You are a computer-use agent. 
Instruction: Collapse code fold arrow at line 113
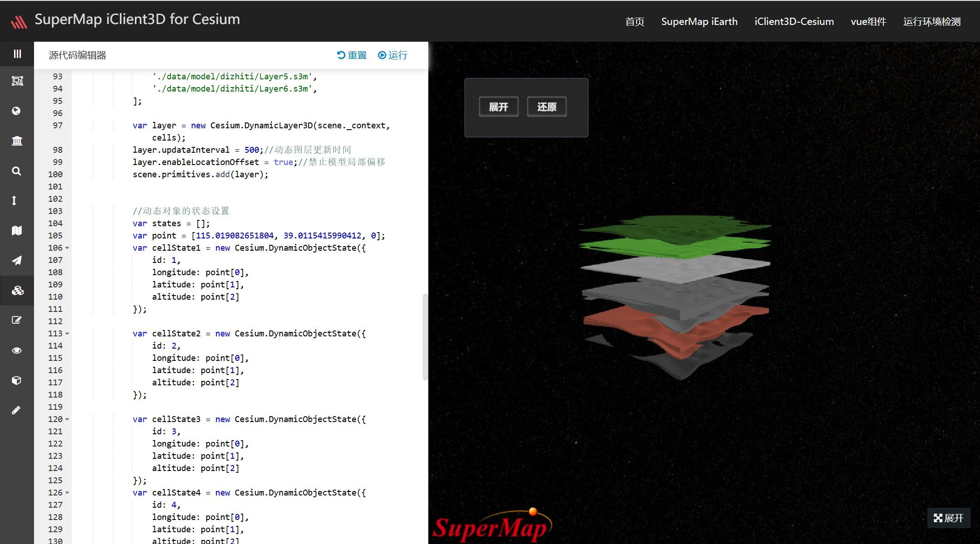click(67, 334)
